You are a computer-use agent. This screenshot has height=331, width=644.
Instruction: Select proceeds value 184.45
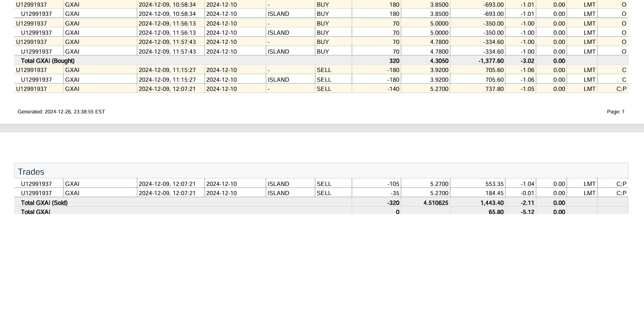[x=495, y=193]
